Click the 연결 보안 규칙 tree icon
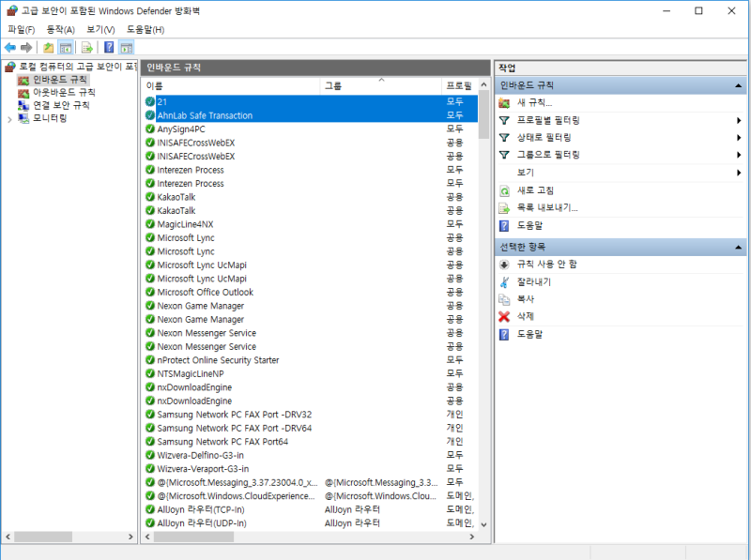751x560 pixels. [x=23, y=105]
